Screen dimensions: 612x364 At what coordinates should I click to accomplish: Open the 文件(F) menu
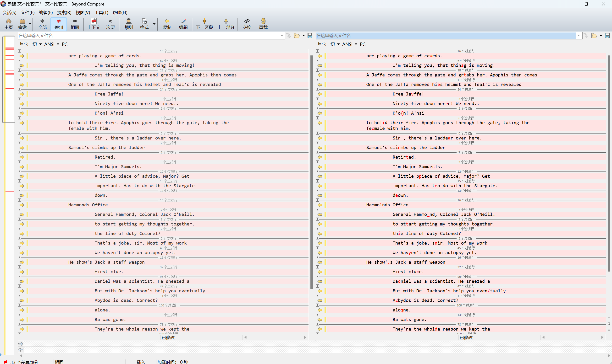click(x=28, y=12)
